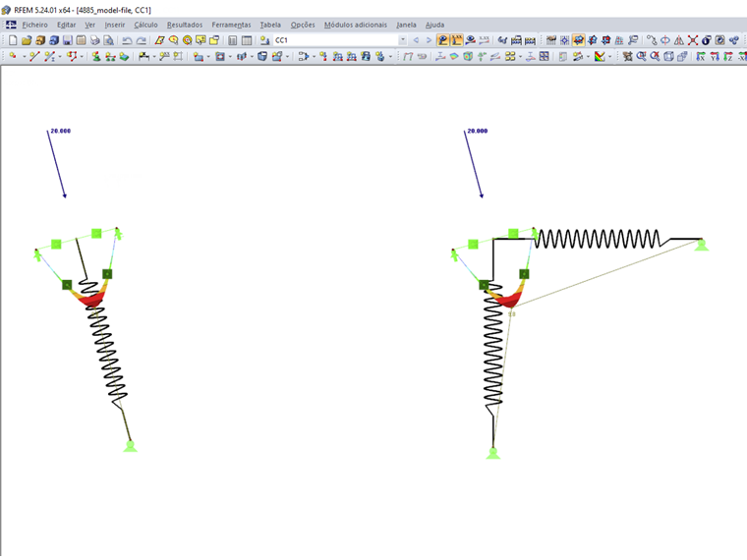The height and width of the screenshot is (560, 747).
Task: Open the Inserir menu
Action: point(114,25)
